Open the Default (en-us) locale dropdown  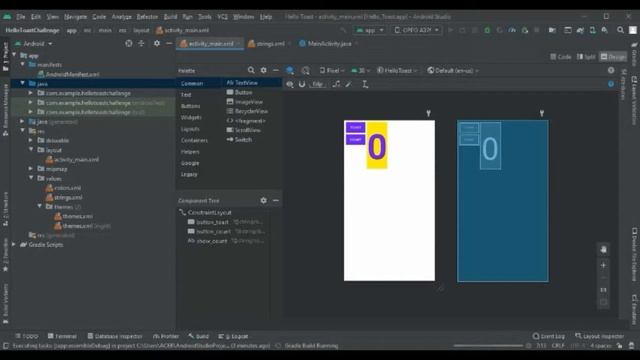click(x=453, y=70)
